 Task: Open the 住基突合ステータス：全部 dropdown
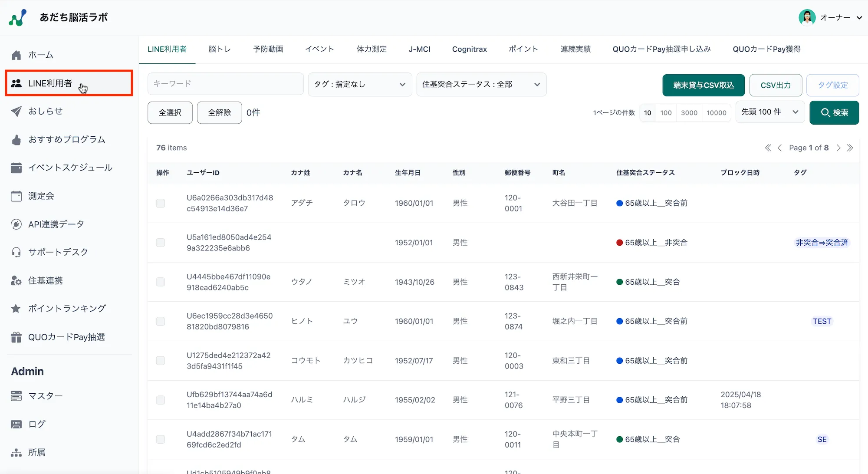pyautogui.click(x=481, y=84)
